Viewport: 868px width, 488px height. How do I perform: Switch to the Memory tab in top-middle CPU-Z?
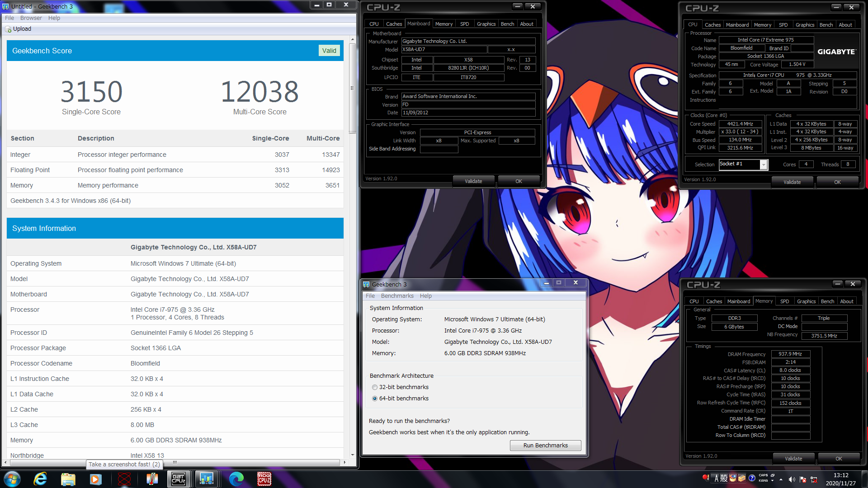(x=444, y=24)
